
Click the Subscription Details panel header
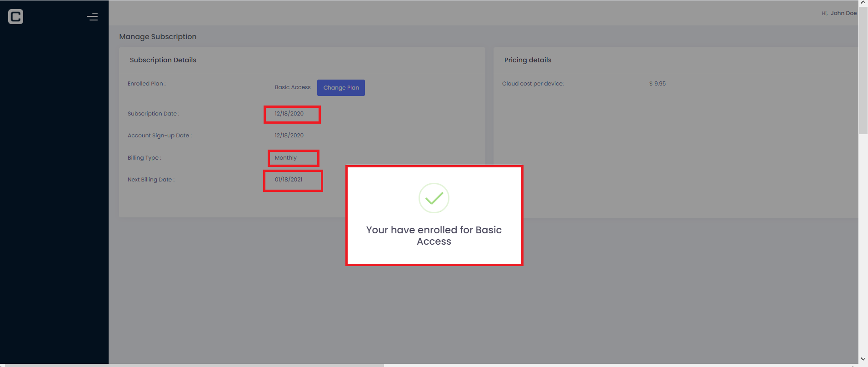[163, 60]
